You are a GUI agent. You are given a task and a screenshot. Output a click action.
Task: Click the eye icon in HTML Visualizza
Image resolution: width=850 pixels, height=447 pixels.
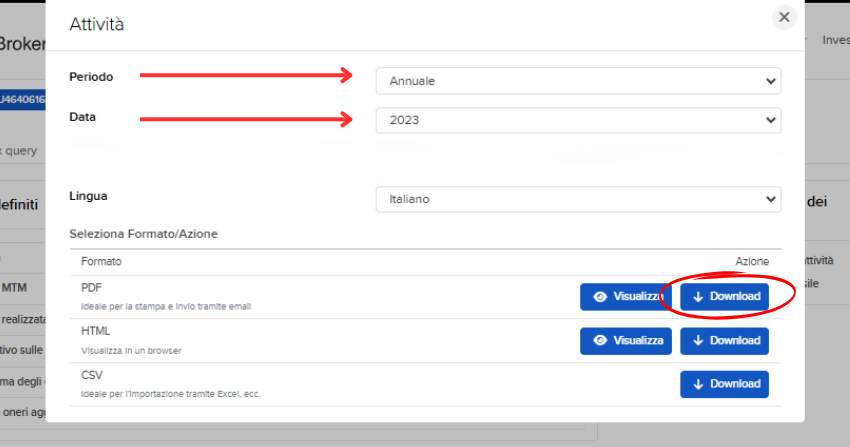pyautogui.click(x=600, y=341)
